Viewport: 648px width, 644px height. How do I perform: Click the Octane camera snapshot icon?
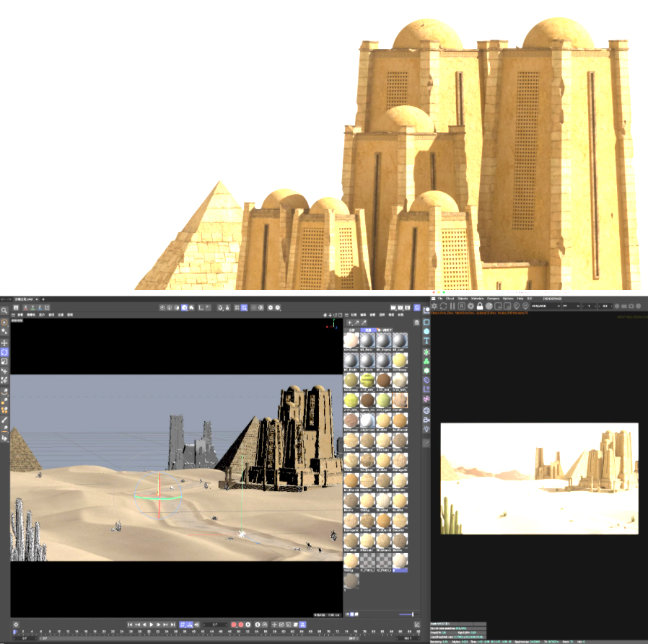[x=631, y=306]
